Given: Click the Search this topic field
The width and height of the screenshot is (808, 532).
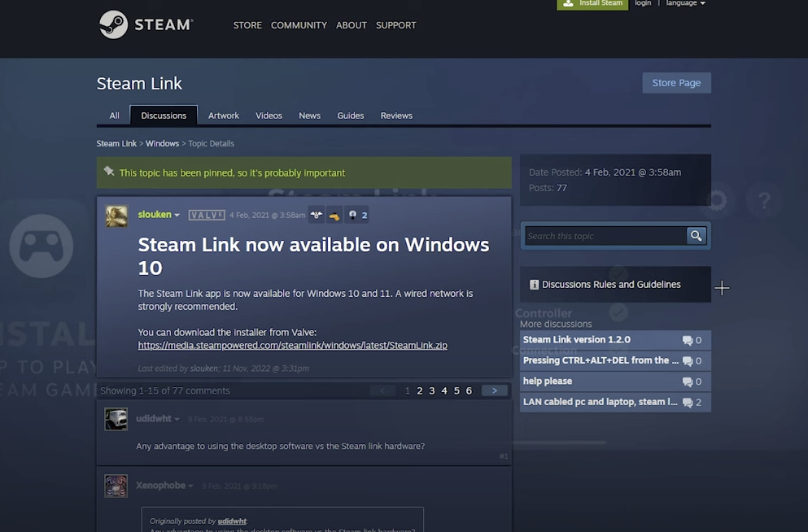Looking at the screenshot, I should tap(606, 236).
